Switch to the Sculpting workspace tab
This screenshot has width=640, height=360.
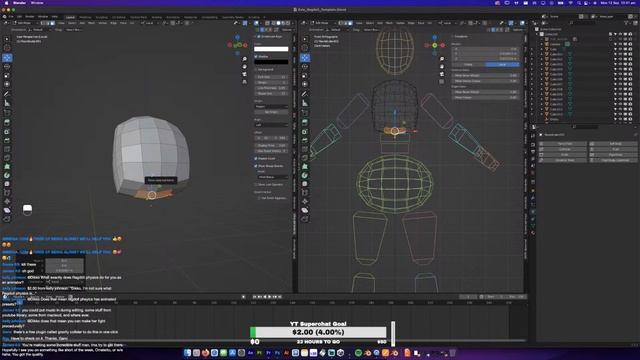pyautogui.click(x=101, y=17)
